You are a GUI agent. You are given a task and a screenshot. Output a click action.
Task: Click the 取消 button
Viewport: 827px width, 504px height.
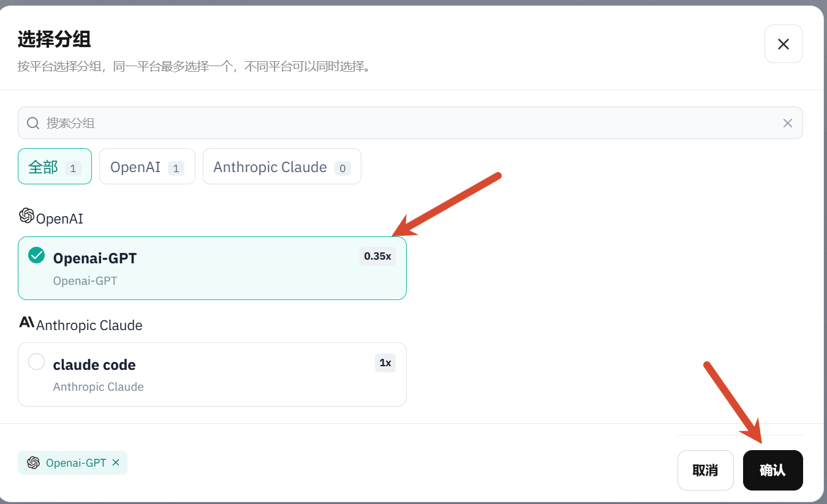(705, 470)
